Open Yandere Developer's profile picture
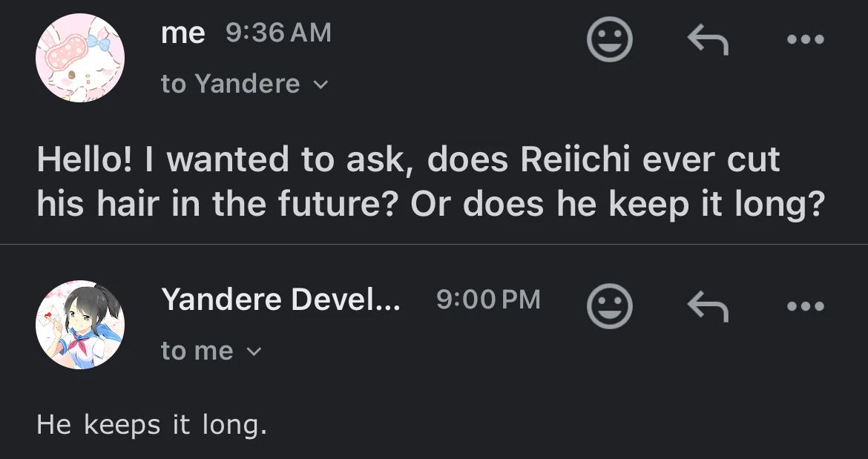The width and height of the screenshot is (868, 459). point(79,324)
